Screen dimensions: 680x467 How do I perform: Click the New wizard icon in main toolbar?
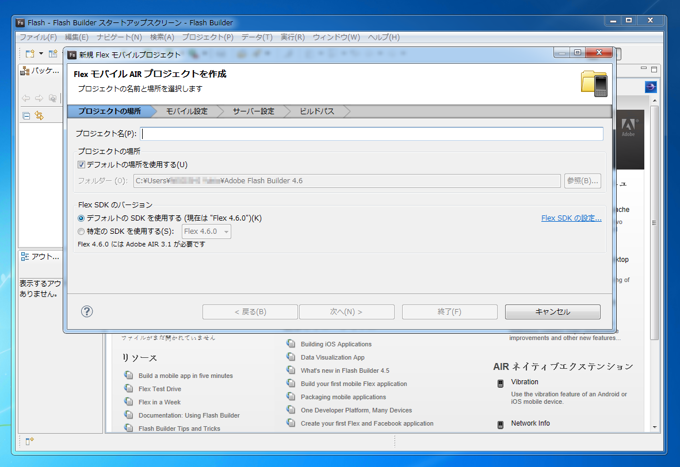coord(29,54)
